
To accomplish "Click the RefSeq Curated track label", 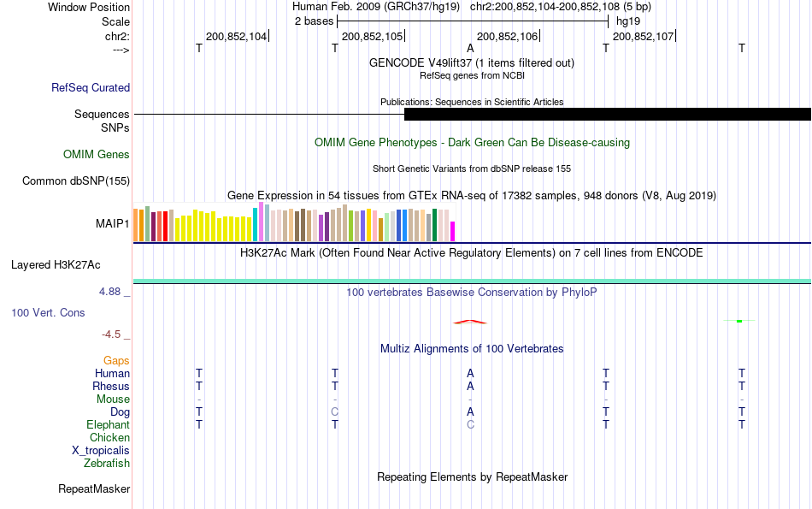I will [91, 87].
